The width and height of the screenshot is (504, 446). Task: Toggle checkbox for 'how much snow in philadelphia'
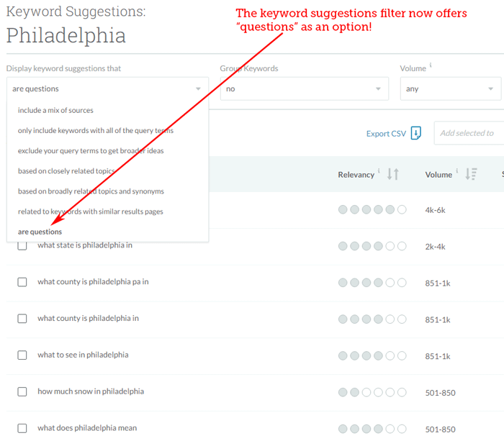coord(22,392)
